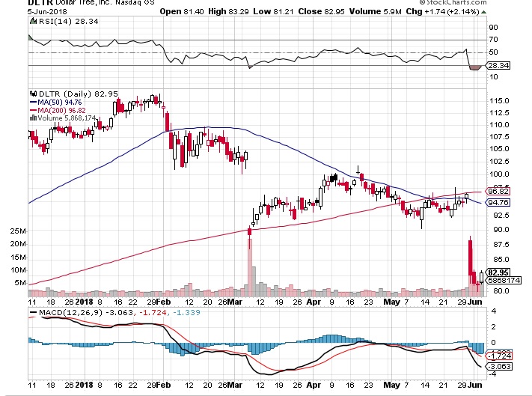Click the RSI indicator icon beside RSI(14)
The image size is (532, 396).
click(33, 22)
